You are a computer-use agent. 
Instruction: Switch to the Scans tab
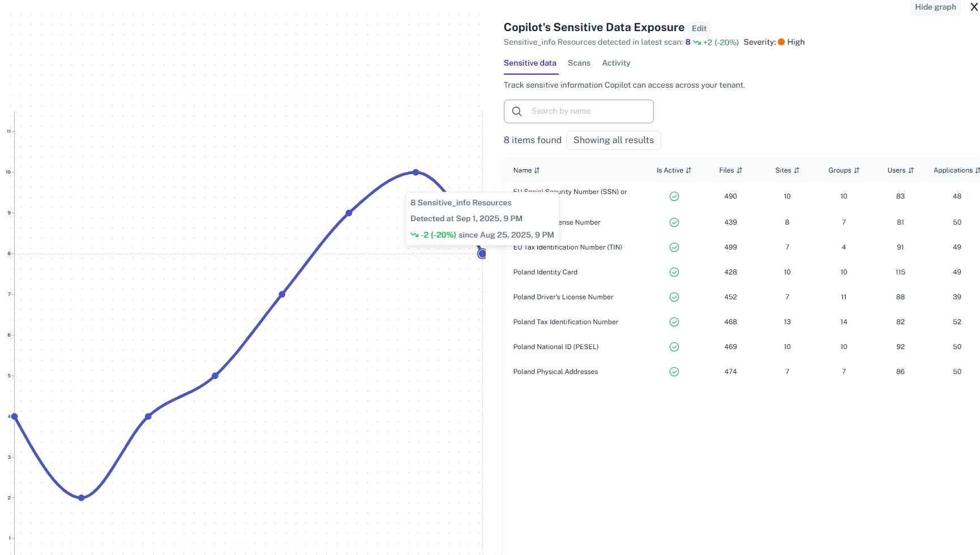[579, 63]
